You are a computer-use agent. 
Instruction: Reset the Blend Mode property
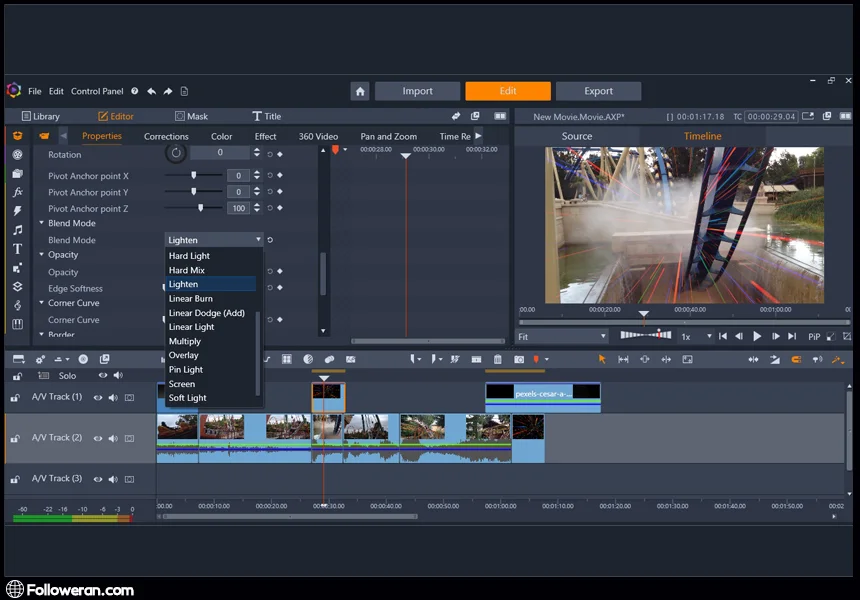click(270, 240)
